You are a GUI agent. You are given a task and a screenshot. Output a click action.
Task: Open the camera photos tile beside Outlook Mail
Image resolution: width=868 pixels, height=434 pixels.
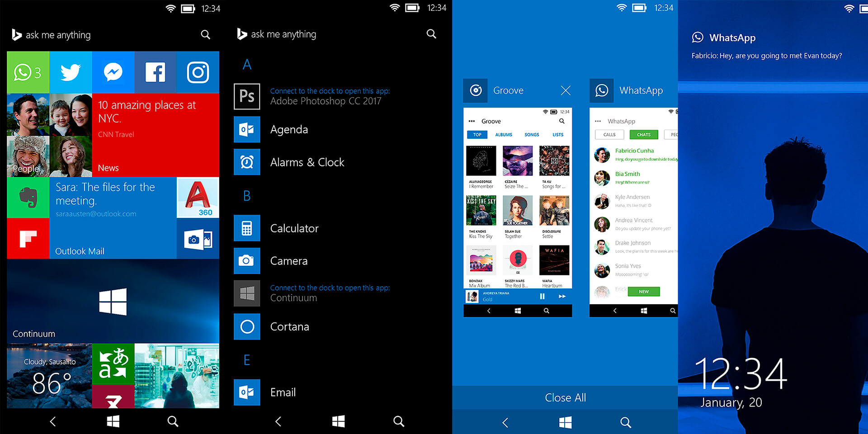click(x=198, y=239)
